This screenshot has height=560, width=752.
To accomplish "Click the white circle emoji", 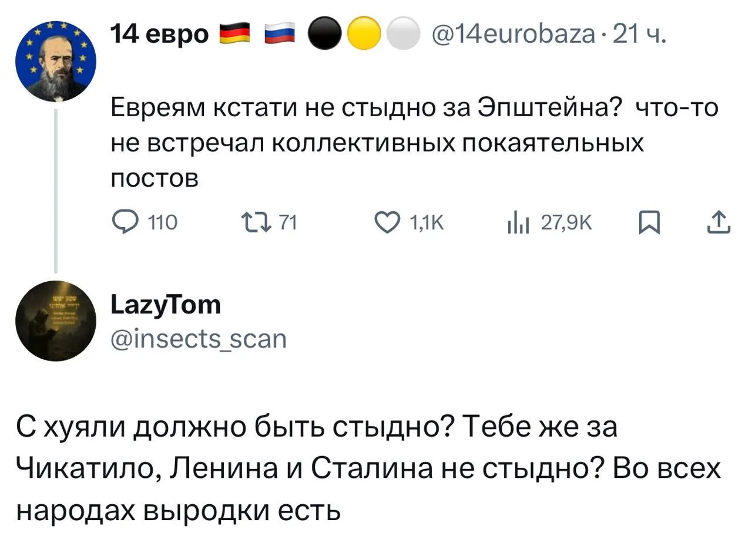I will click(404, 34).
